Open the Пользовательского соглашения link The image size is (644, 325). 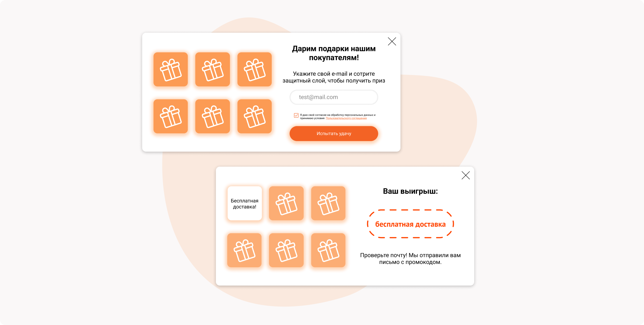coord(346,118)
